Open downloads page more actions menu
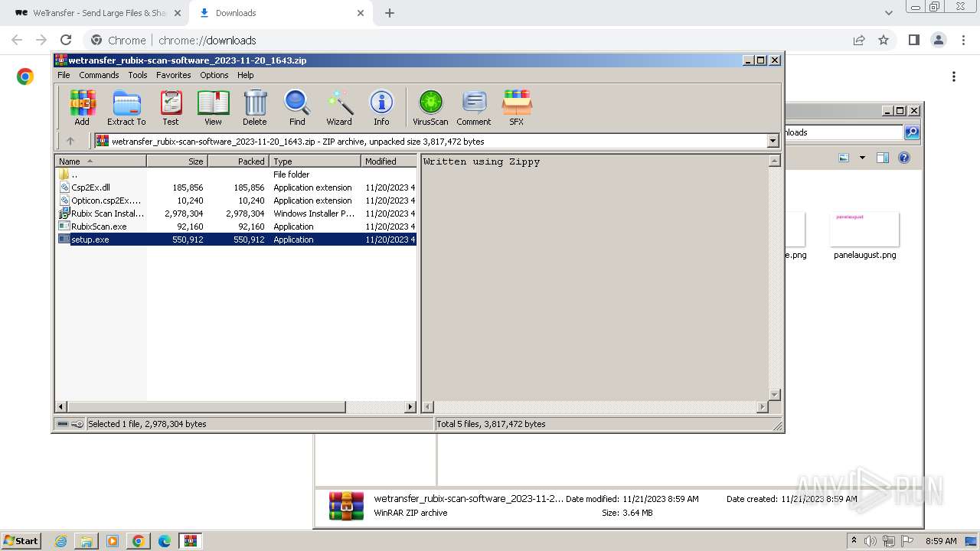Screen dimensions: 980x551 [953, 77]
